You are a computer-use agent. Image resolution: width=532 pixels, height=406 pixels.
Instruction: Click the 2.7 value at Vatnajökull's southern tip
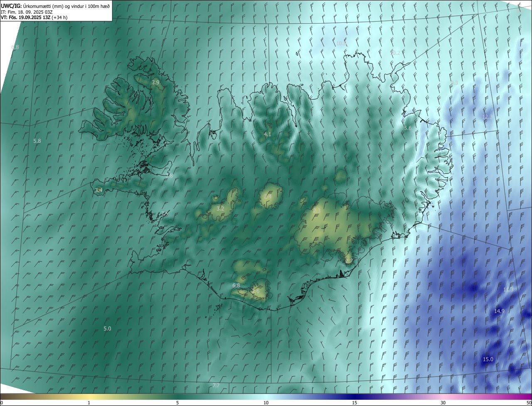click(349, 261)
